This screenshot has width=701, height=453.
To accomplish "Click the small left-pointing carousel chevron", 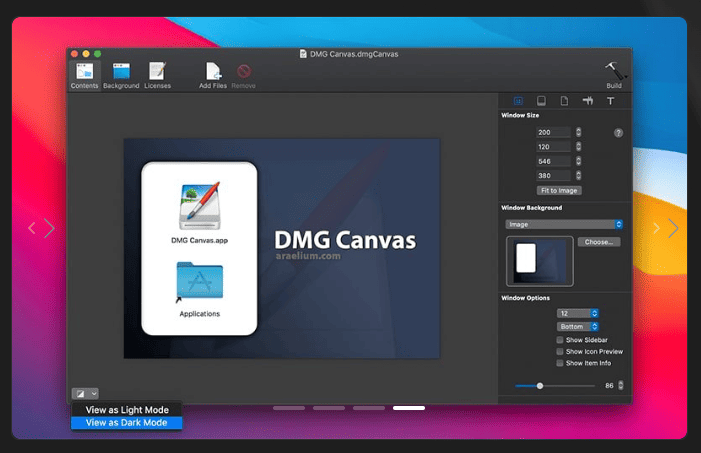I will [x=32, y=228].
